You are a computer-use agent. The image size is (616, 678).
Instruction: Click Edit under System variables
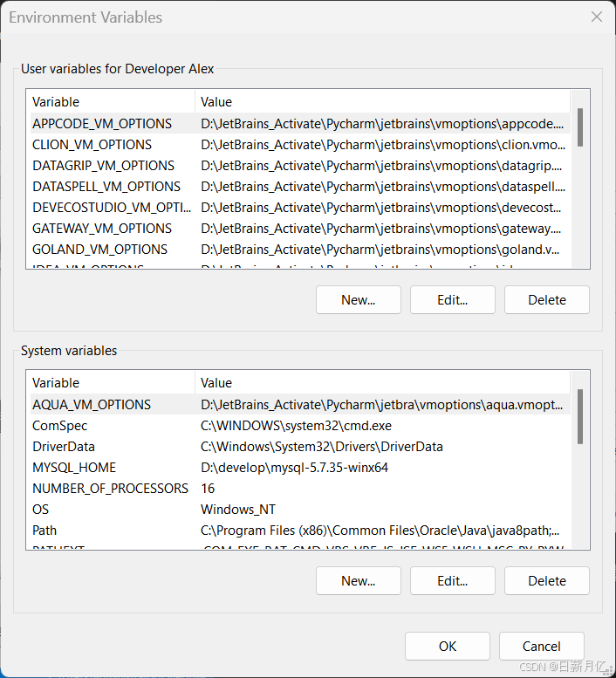[453, 581]
